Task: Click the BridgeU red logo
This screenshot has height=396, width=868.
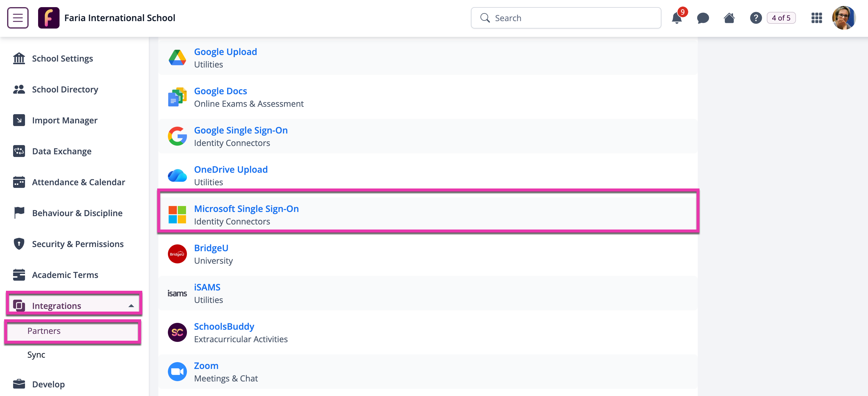Action: (x=177, y=254)
